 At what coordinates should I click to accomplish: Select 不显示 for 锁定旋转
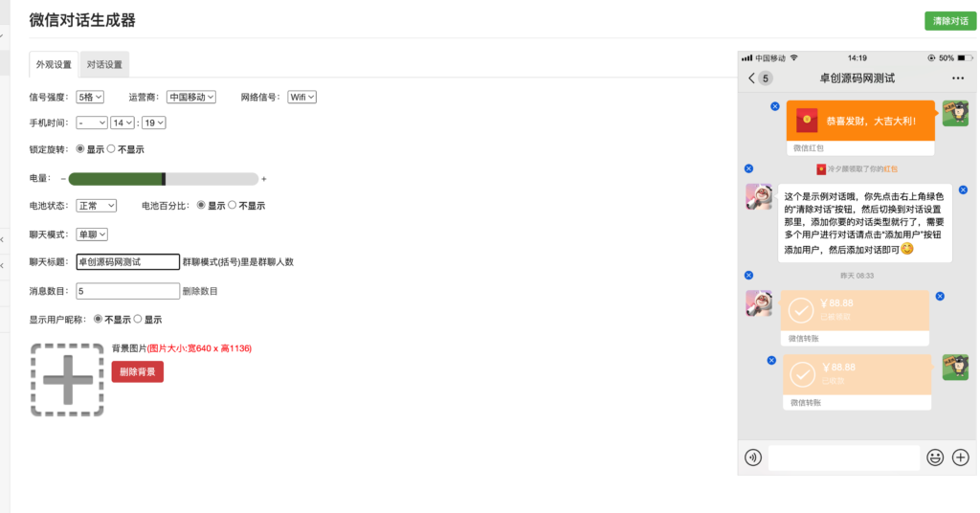point(111,148)
